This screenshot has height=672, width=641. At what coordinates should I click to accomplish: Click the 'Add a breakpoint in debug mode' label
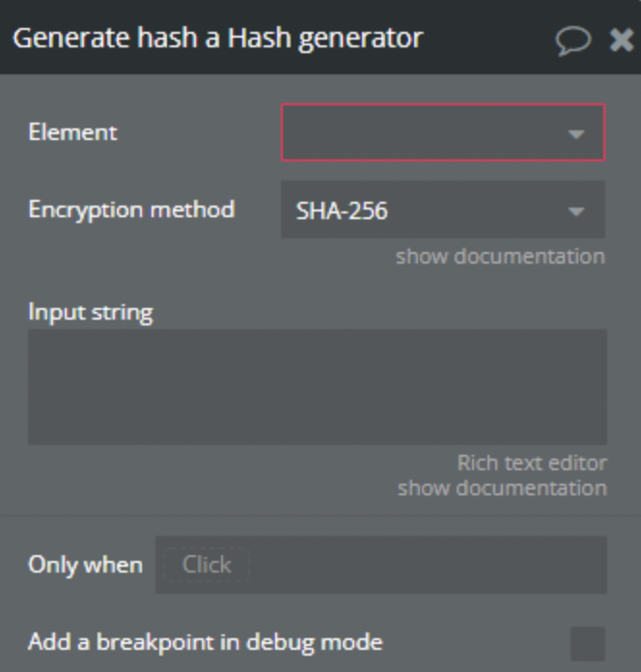pos(205,642)
